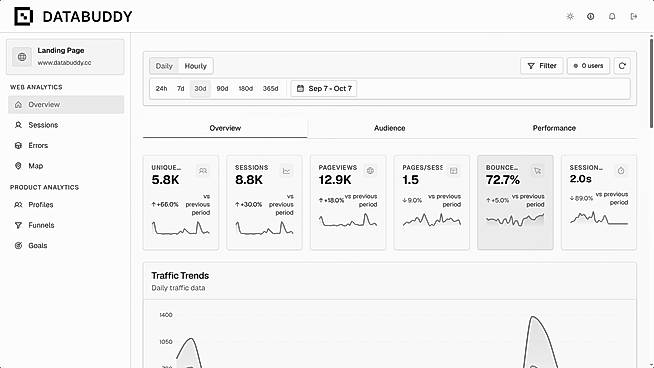The height and width of the screenshot is (368, 654).
Task: Click the Filter button
Action: point(542,66)
